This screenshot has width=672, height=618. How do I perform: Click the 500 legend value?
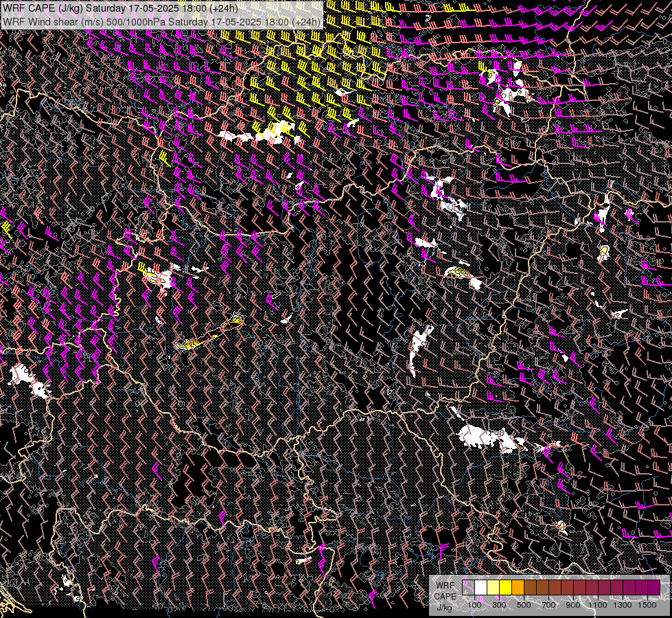[x=524, y=605]
